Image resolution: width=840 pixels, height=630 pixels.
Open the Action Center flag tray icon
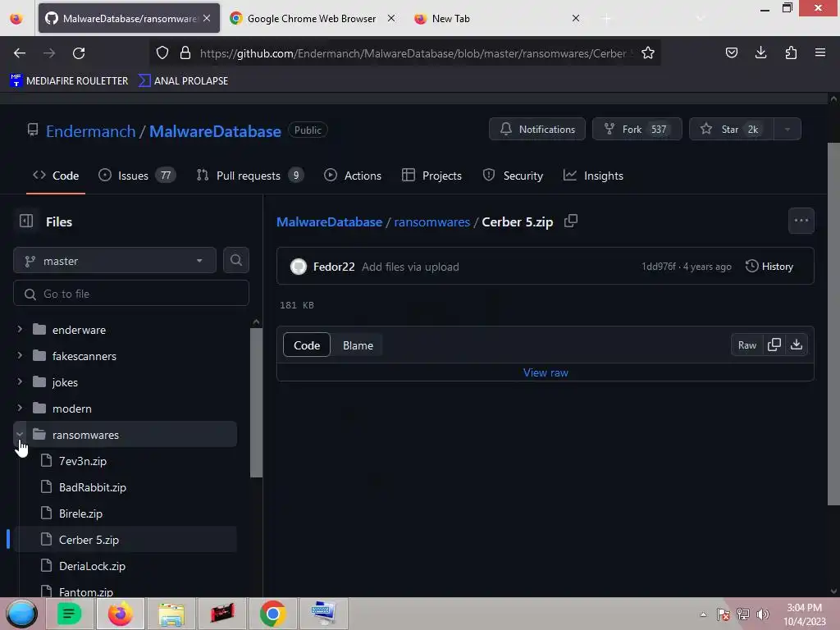[724, 614]
